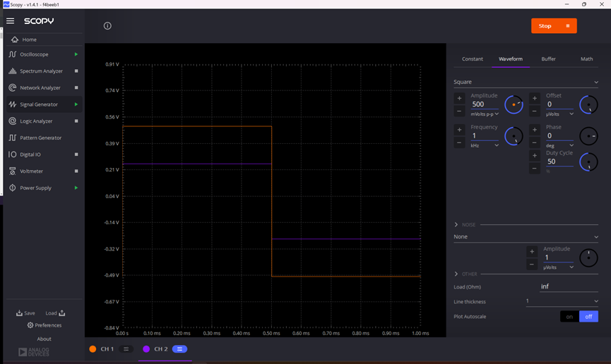Viewport: 611px width, 364px height.
Task: Open the Signal Generator tool
Action: tap(39, 104)
